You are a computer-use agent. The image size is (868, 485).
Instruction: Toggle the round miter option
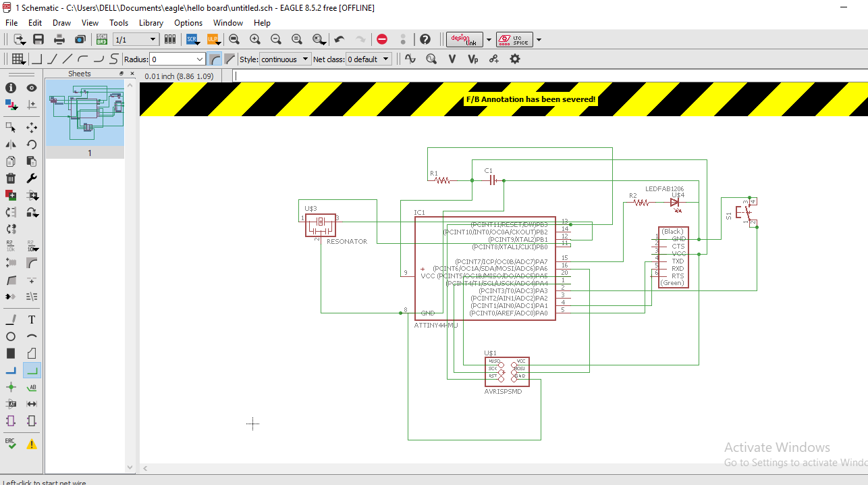(x=214, y=59)
